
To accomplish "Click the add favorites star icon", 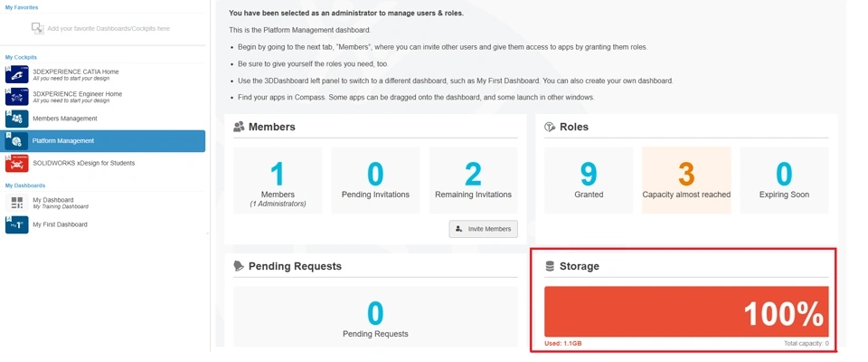I will point(37,29).
